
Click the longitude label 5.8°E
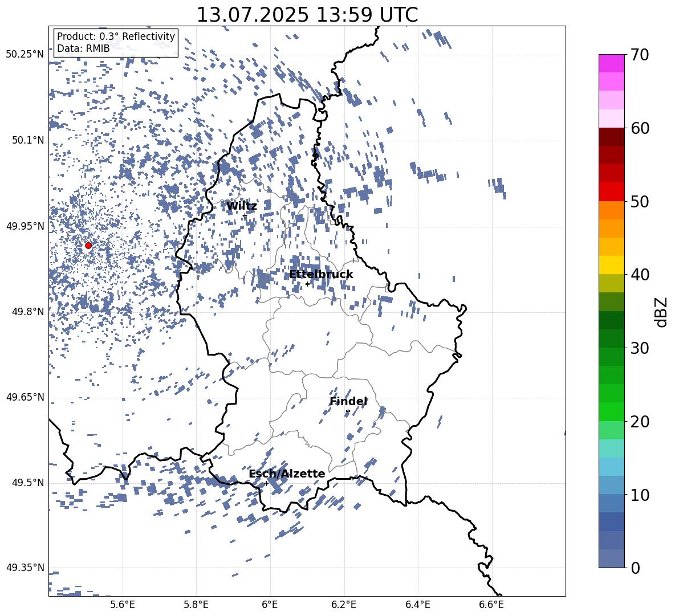pyautogui.click(x=196, y=605)
